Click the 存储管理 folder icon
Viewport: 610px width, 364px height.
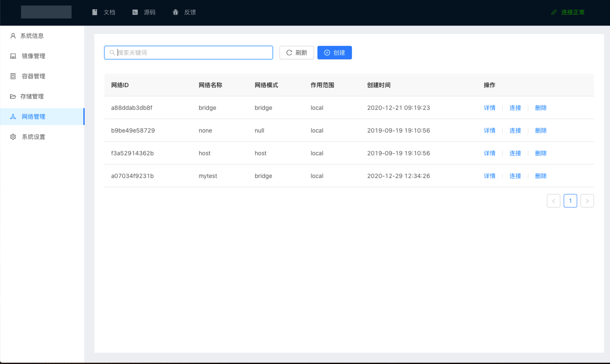click(13, 96)
